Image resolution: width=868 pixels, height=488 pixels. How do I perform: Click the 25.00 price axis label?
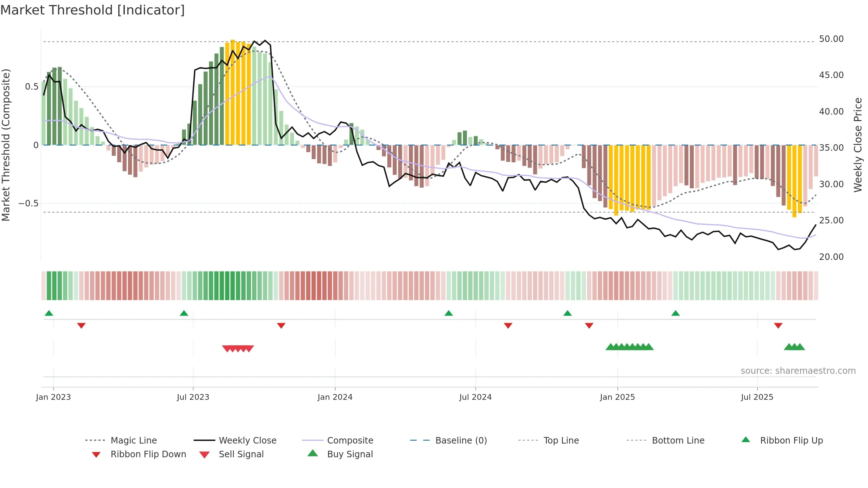tap(831, 220)
